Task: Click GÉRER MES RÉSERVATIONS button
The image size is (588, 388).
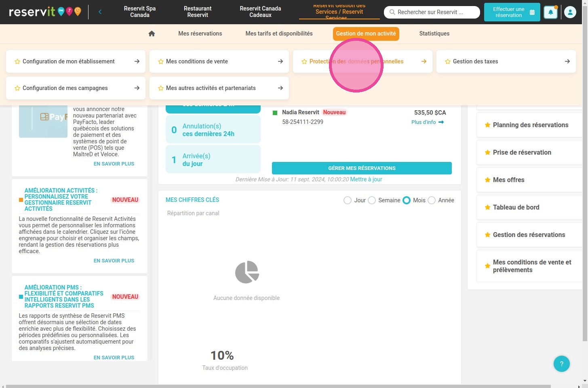Action: pyautogui.click(x=362, y=168)
